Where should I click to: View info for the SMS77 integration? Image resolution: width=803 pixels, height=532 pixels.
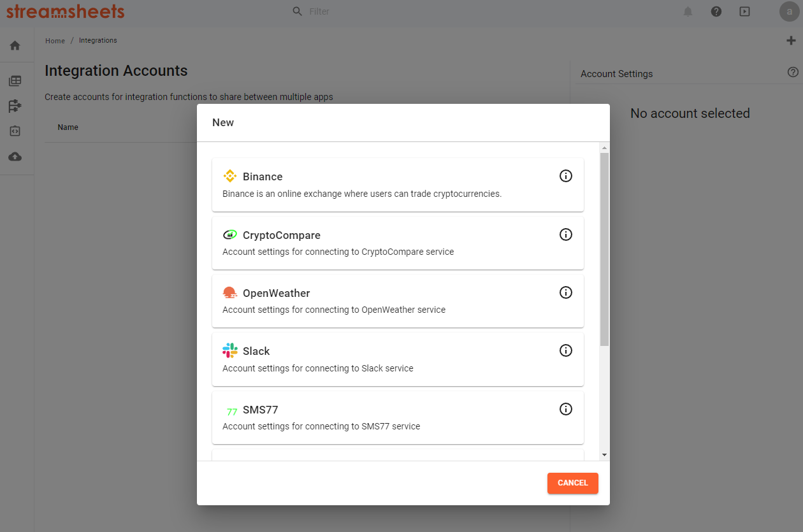565,409
